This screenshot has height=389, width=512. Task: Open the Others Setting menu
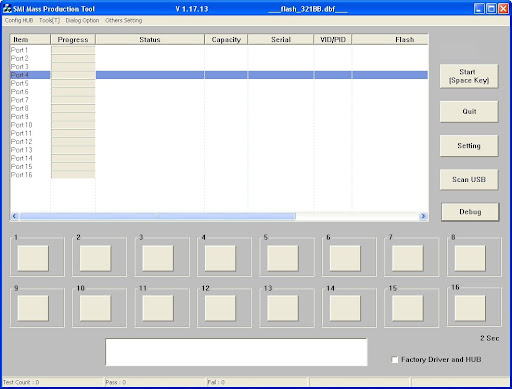point(124,20)
